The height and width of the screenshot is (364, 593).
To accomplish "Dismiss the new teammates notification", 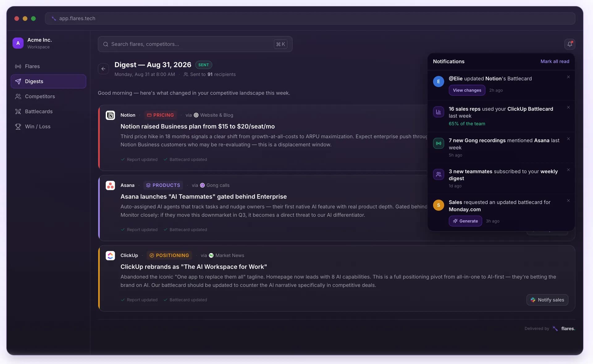I will point(568,170).
